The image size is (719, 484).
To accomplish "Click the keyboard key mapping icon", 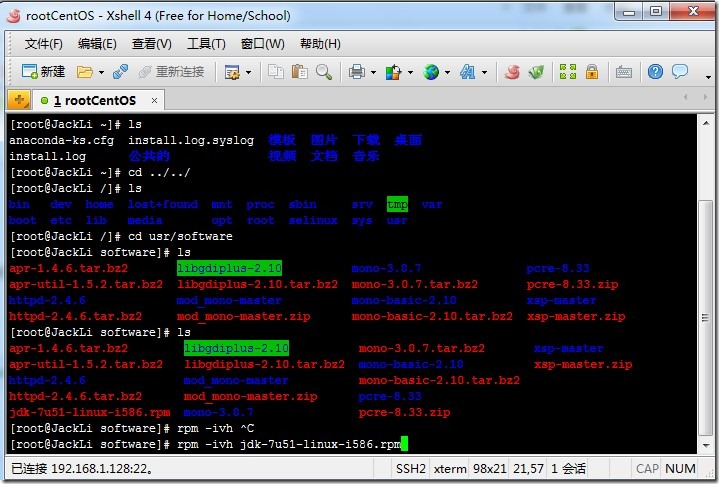I will click(x=624, y=72).
